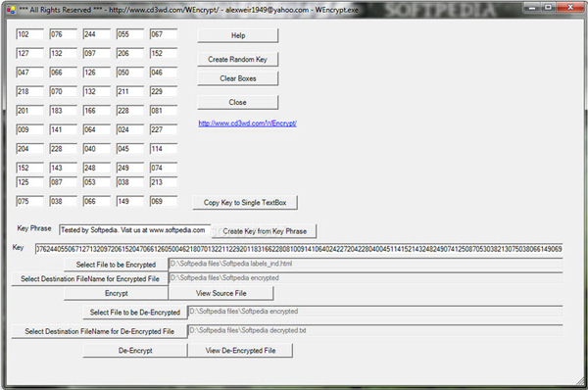Open the cd3wd.com WEncrypt hyperlink
The height and width of the screenshot is (390, 588).
248,123
